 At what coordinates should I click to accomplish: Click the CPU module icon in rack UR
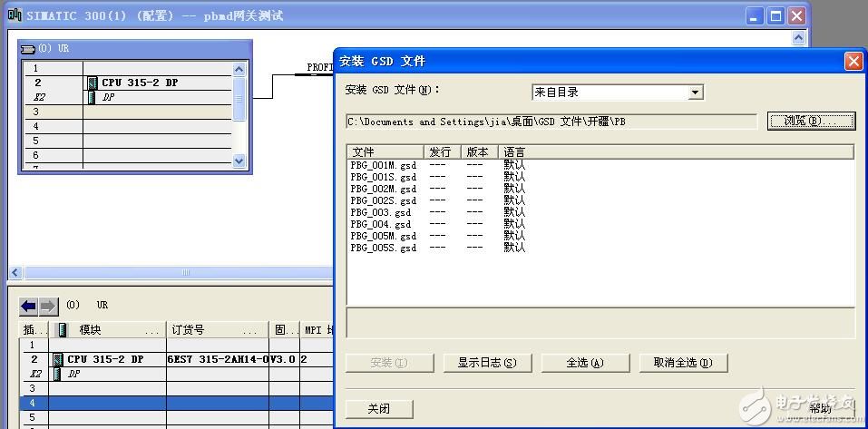tap(93, 83)
